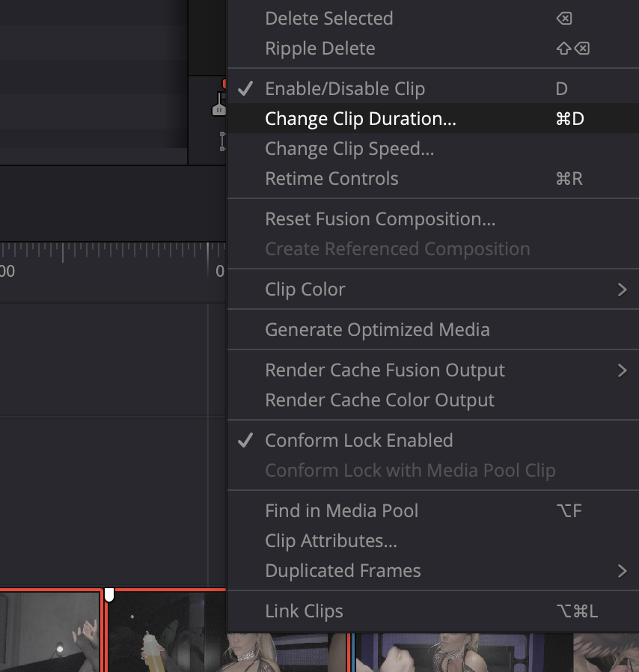
Task: Select Render Cache Color Output
Action: pos(432,400)
